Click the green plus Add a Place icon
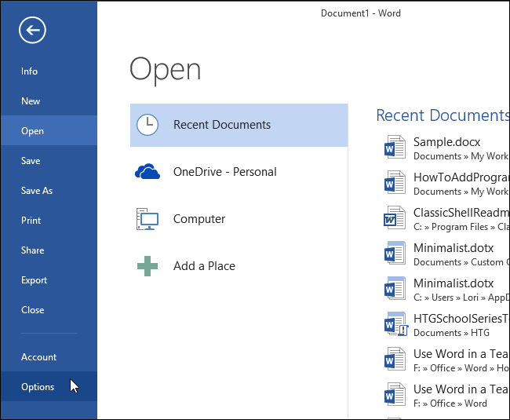 pos(148,266)
